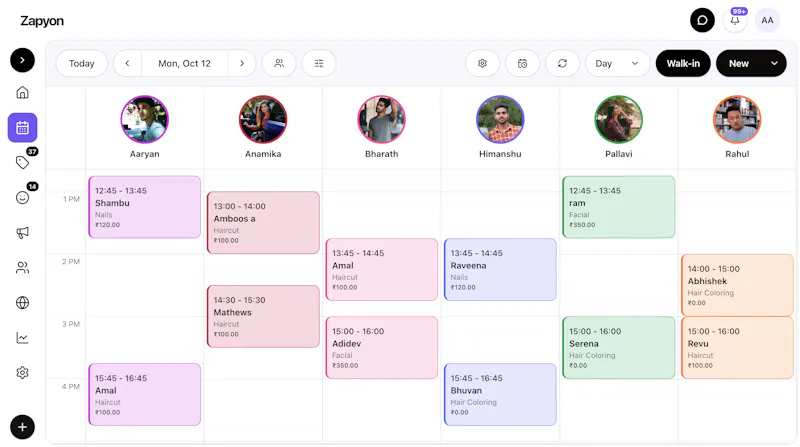The height and width of the screenshot is (447, 800).
Task: Open the smiley icon with 14 badge
Action: (22, 197)
